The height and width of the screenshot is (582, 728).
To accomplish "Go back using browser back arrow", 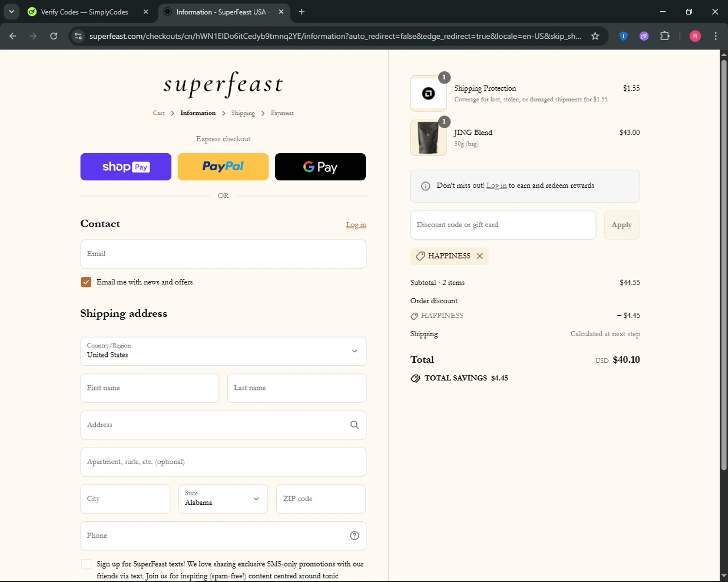I will click(x=13, y=36).
